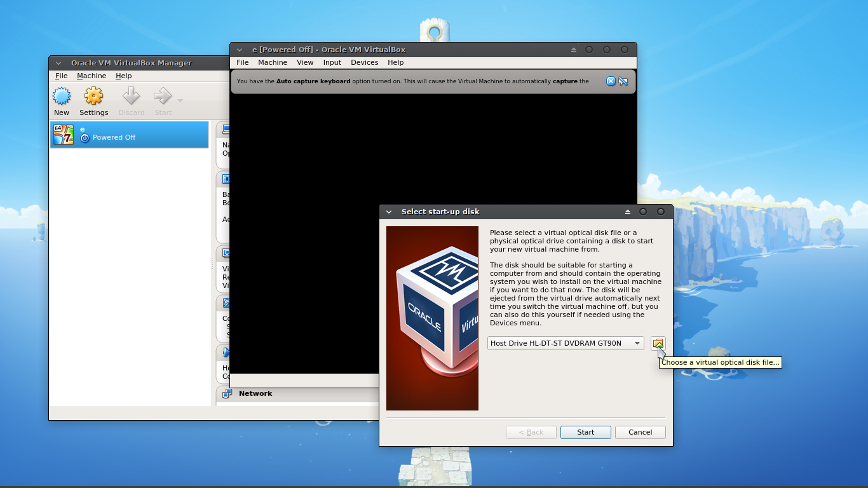Click the don't show message again icon
868x488 pixels.
(x=623, y=81)
